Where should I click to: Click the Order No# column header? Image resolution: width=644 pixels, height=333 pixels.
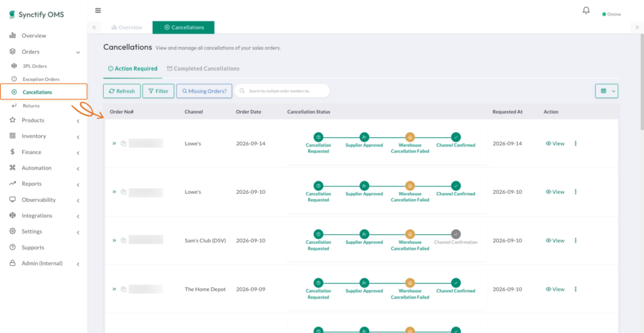[x=121, y=112]
